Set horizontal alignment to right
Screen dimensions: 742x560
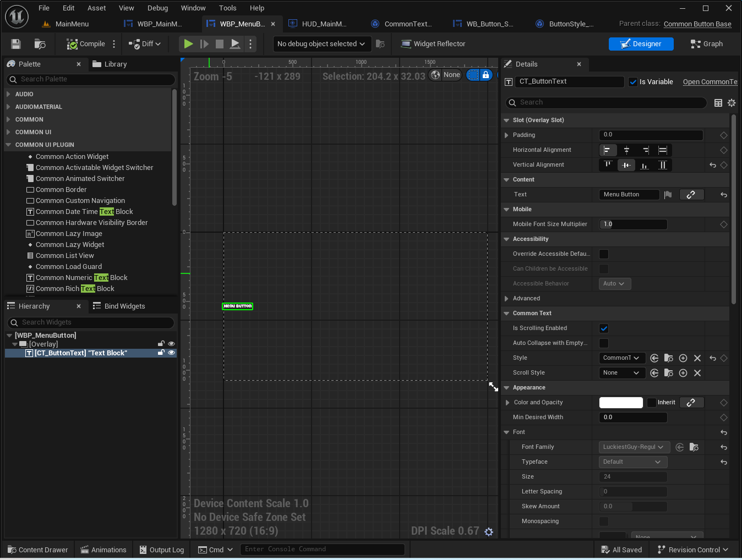coord(645,150)
